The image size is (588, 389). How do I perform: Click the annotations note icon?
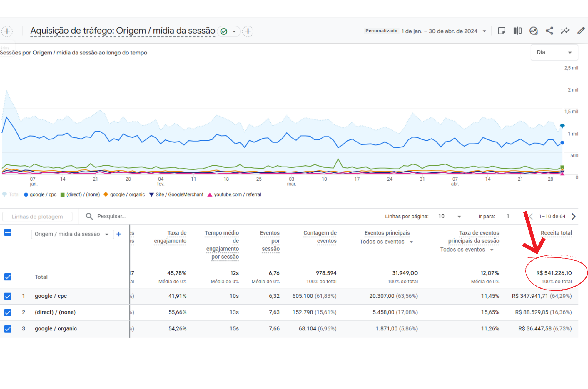[x=502, y=31]
